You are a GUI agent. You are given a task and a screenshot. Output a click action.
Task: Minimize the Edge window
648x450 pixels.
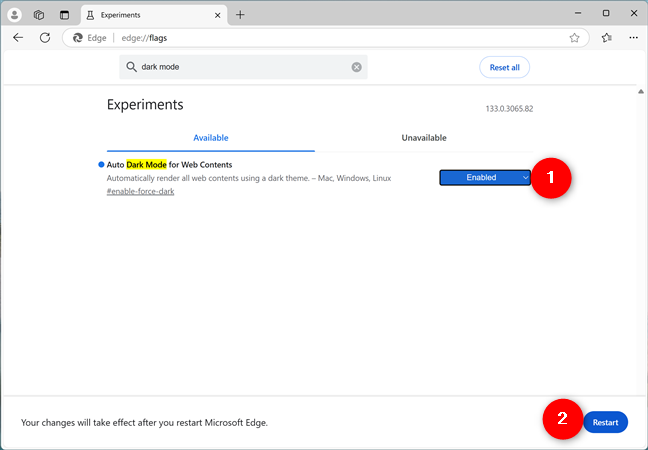pyautogui.click(x=578, y=13)
